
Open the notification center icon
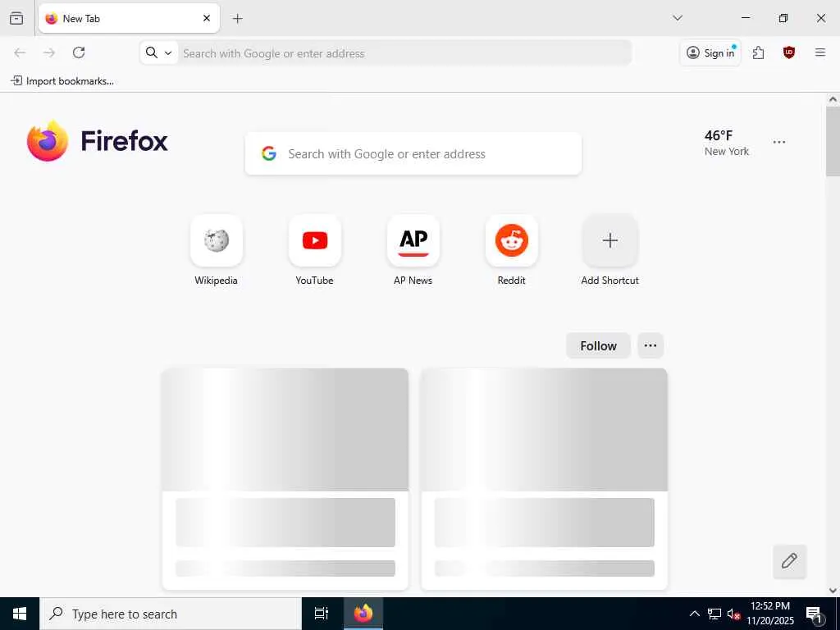pyautogui.click(x=815, y=614)
